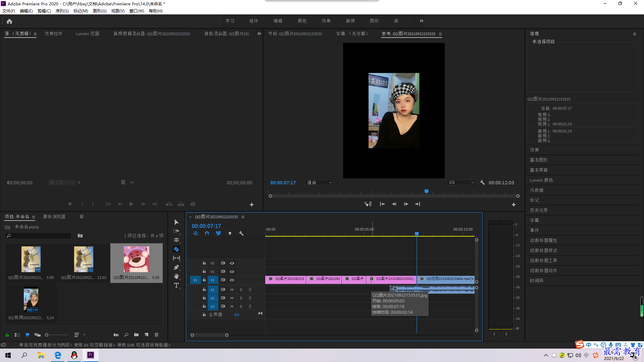Select the Razor tool

click(x=176, y=249)
